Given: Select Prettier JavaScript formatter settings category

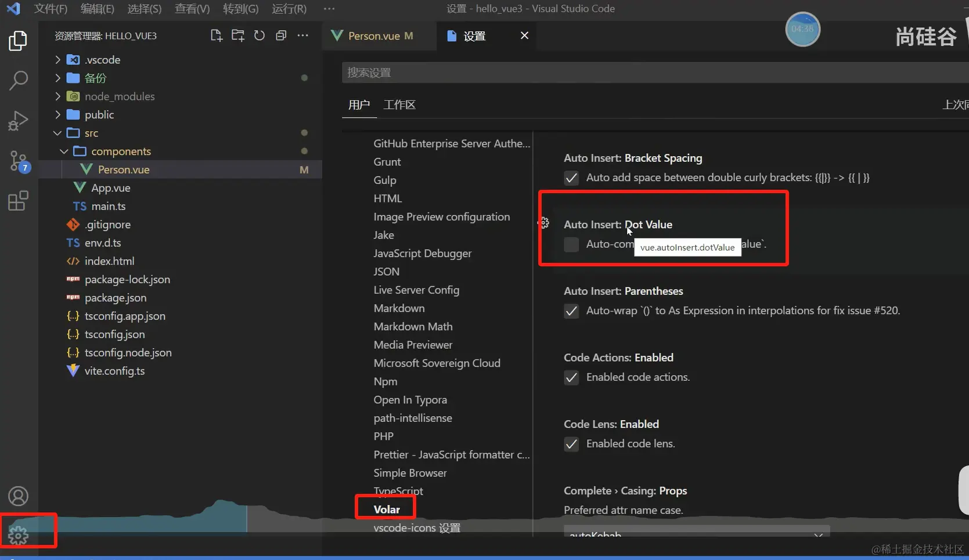Looking at the screenshot, I should 452,454.
